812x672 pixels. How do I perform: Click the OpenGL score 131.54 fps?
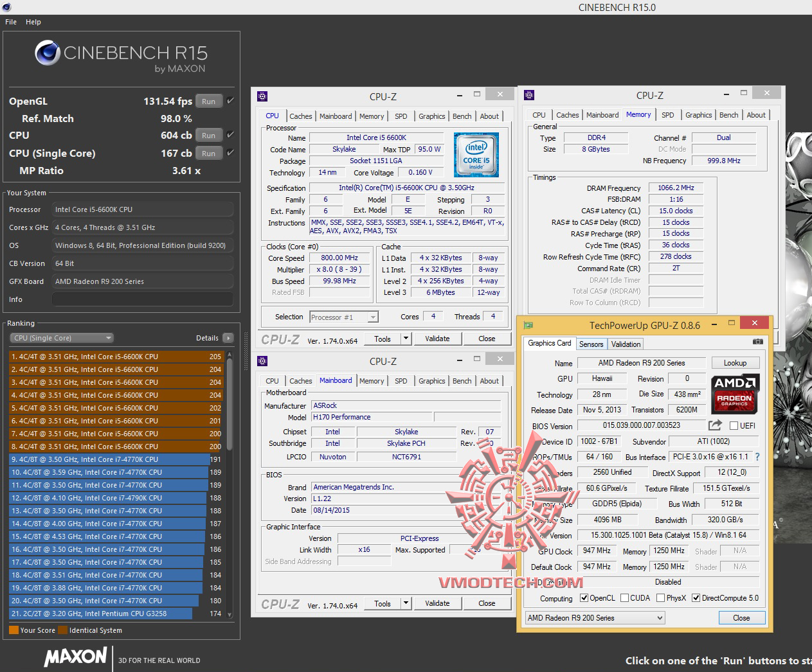point(167,101)
